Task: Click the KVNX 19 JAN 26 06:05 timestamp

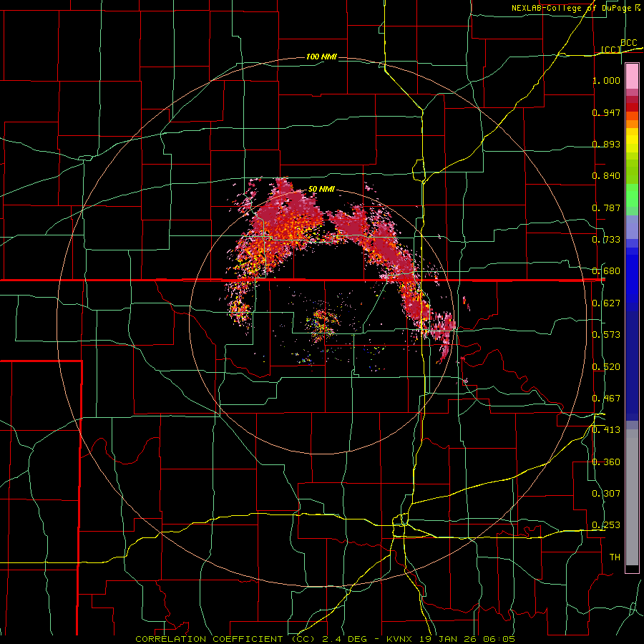Action: [x=451, y=639]
